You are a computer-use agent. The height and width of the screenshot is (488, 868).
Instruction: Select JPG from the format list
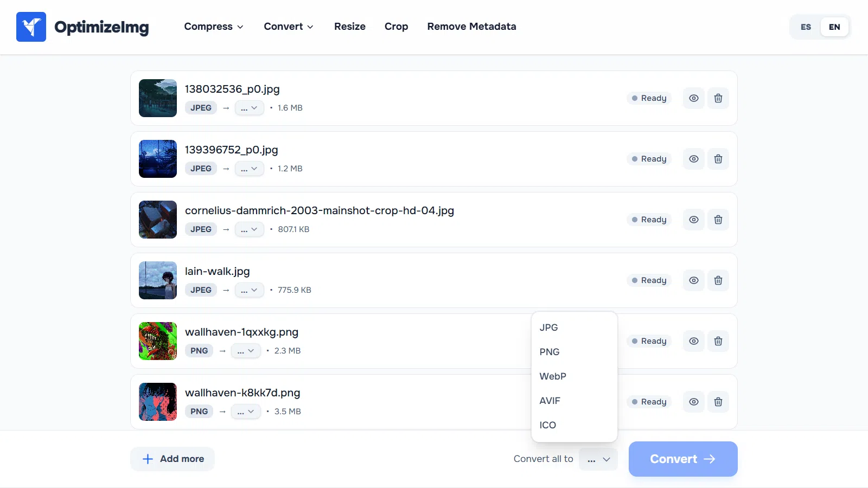(x=575, y=328)
